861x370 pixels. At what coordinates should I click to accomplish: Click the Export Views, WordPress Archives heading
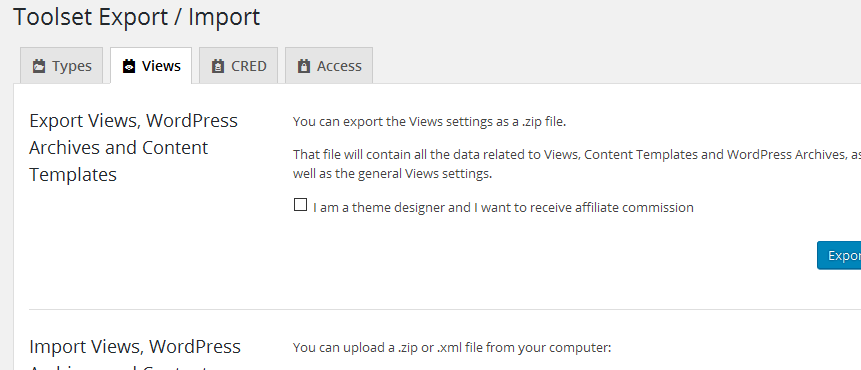point(133,147)
